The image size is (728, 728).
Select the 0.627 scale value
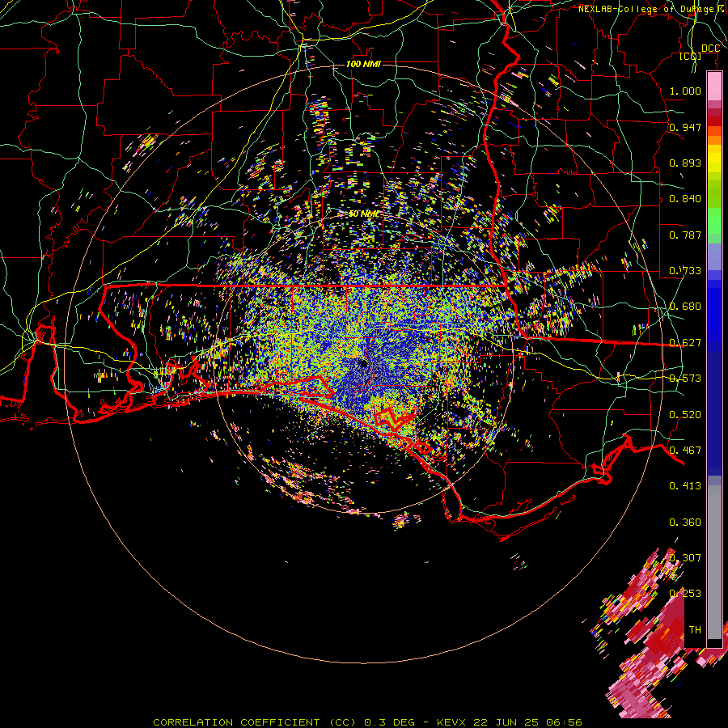pos(685,342)
